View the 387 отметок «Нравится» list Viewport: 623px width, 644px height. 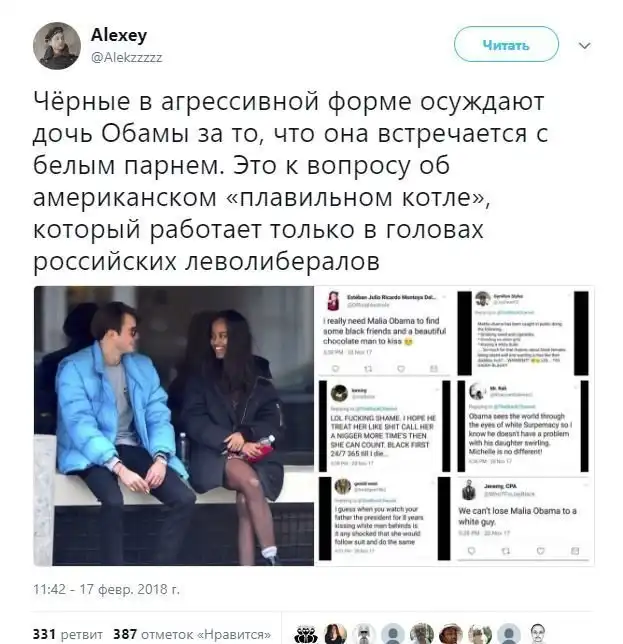coord(192,634)
